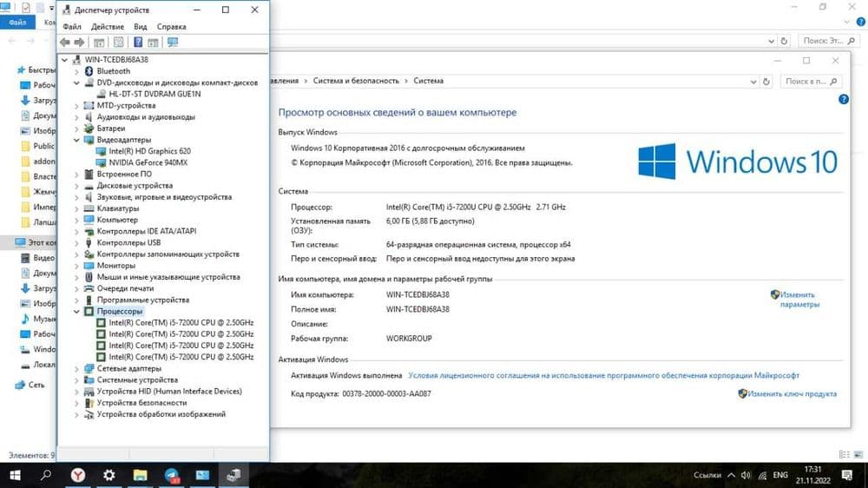The width and height of the screenshot is (868, 488).
Task: Click the Back arrow in Device Manager toolbar
Action: pyautogui.click(x=65, y=42)
